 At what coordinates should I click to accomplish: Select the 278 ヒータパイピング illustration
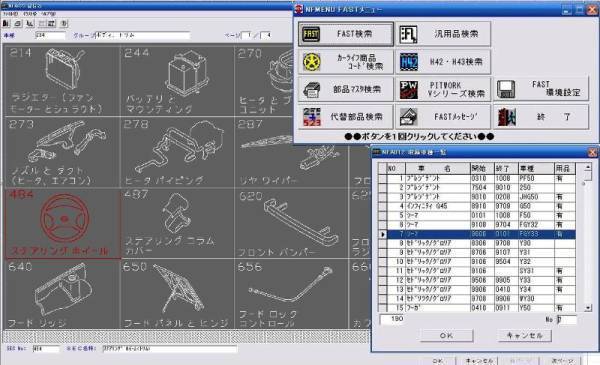[177, 152]
